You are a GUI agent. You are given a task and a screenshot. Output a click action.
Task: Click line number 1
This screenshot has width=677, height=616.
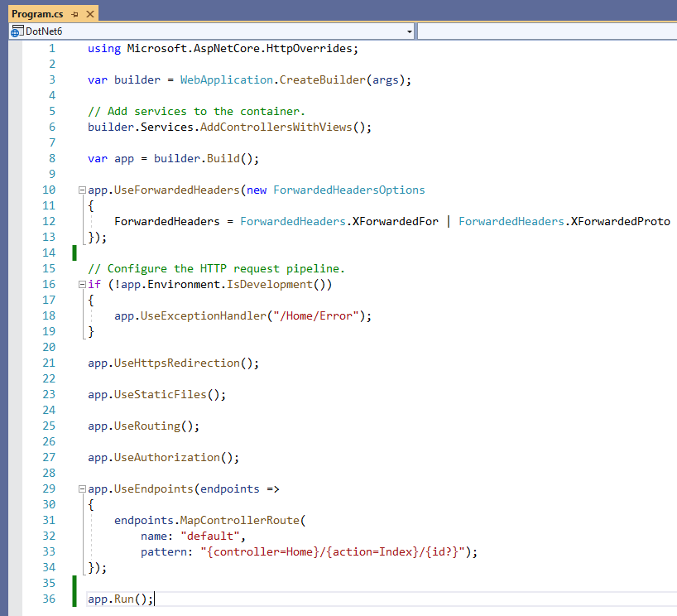(52, 48)
